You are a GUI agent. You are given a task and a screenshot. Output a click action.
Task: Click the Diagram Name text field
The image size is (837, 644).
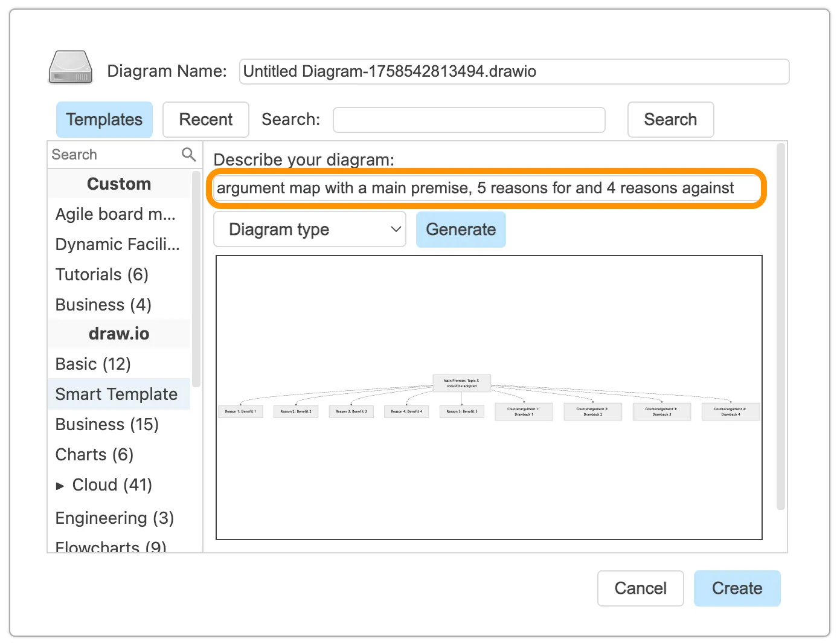tap(513, 71)
